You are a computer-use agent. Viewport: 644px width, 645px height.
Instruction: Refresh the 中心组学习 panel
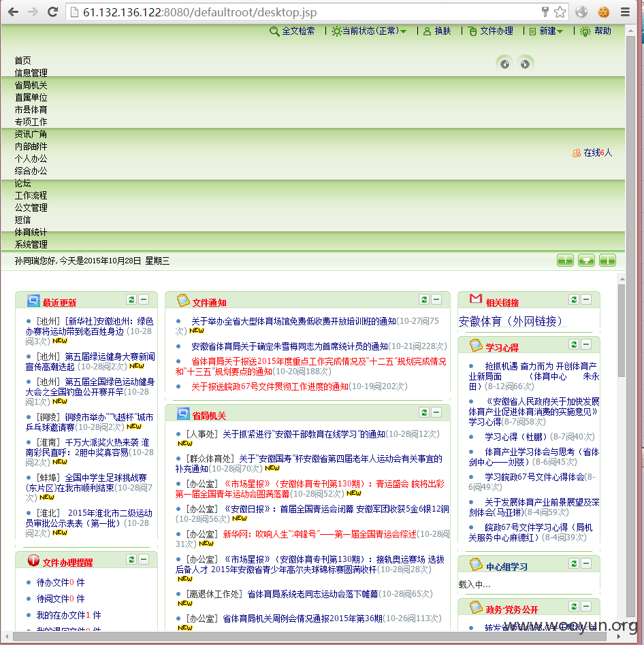point(574,563)
